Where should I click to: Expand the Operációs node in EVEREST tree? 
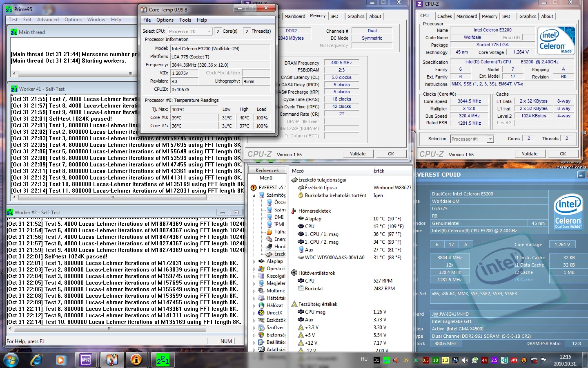tap(254, 269)
